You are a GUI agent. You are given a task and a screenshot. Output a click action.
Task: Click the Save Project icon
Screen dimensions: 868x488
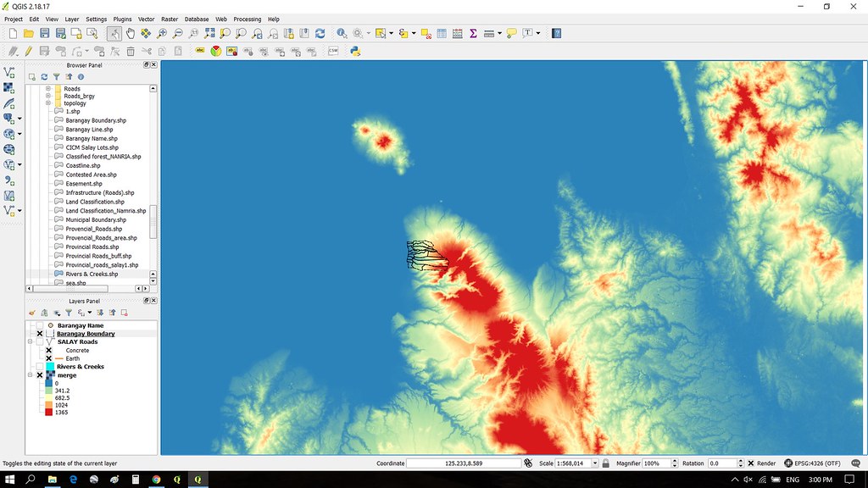pyautogui.click(x=45, y=34)
